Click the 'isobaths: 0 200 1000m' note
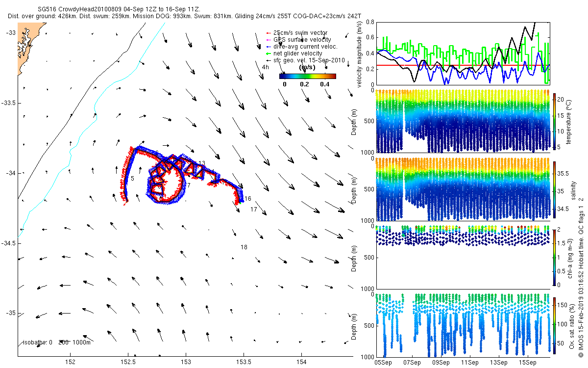The height and width of the screenshot is (368, 588). click(x=57, y=342)
